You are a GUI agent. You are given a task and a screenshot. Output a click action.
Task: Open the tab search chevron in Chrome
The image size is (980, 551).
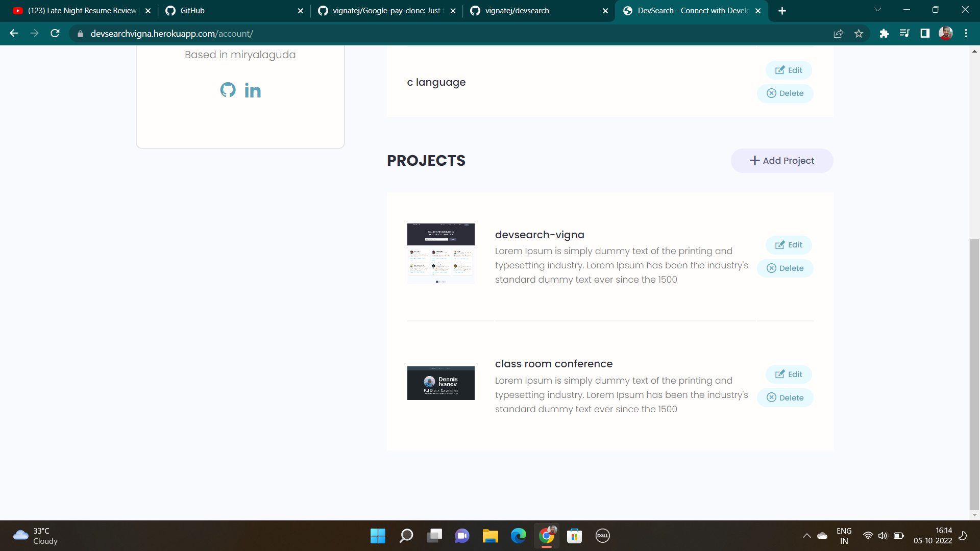877,9
